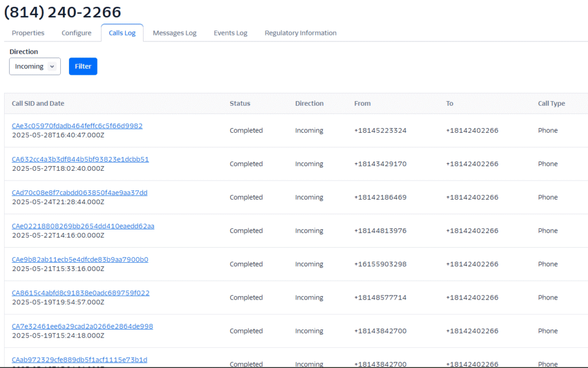This screenshot has width=588, height=368.
Task: Open call CAe9b82ab11ecb5e4dfcde83b9aa7900b0
Action: point(80,259)
